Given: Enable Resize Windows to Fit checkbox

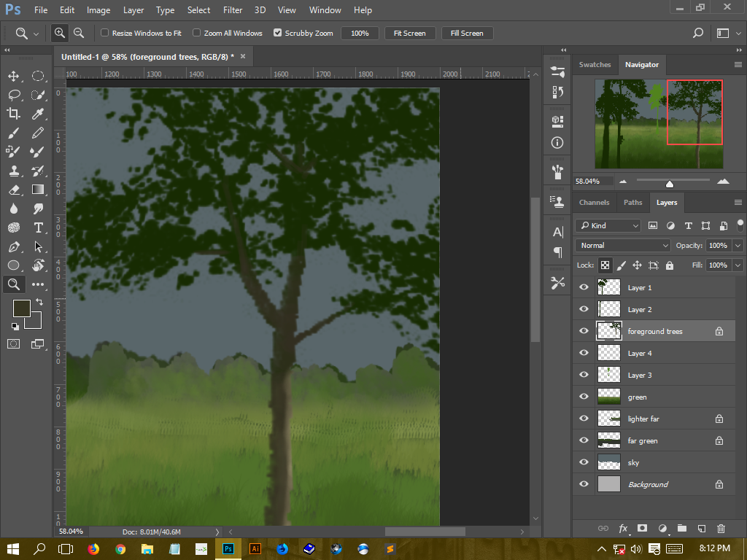Looking at the screenshot, I should 104,33.
